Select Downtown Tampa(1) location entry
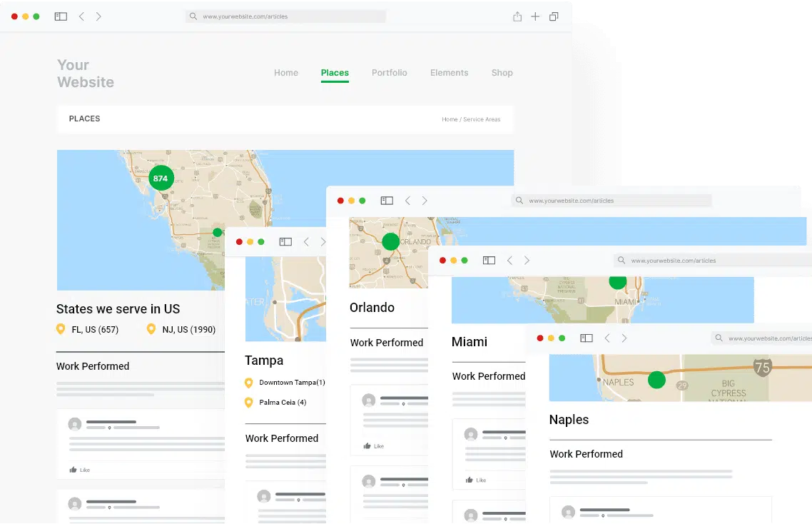 point(291,383)
